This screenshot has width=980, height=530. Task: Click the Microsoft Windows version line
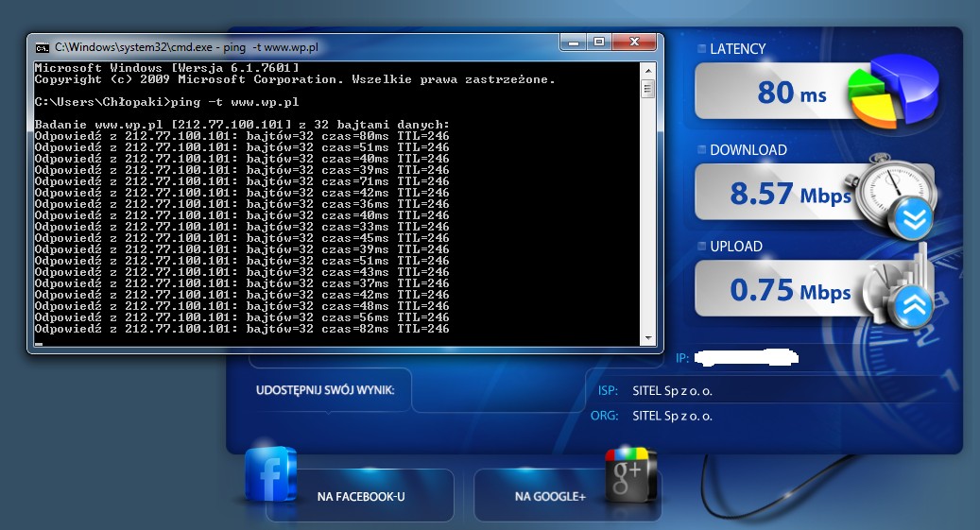(167, 67)
